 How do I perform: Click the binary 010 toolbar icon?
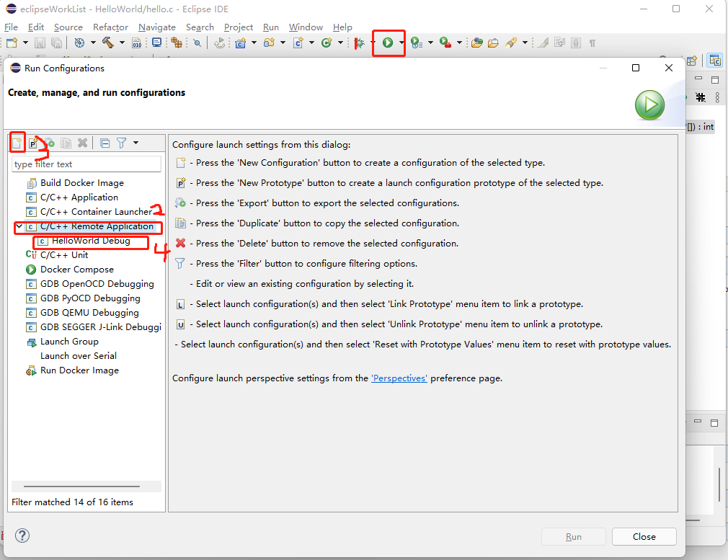coord(137,43)
